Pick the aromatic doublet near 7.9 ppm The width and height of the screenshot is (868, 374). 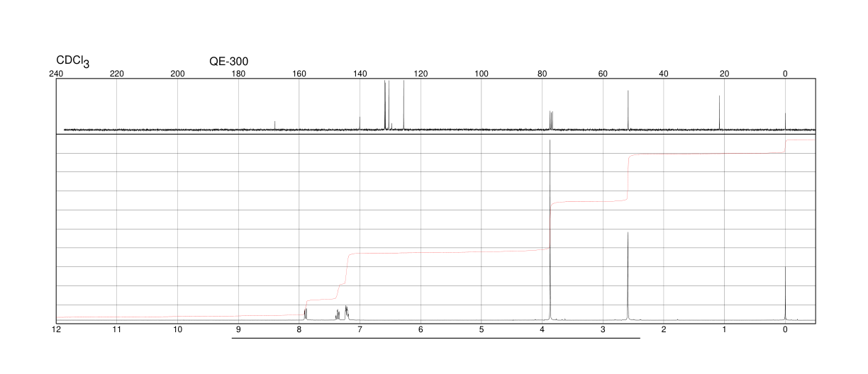[306, 314]
